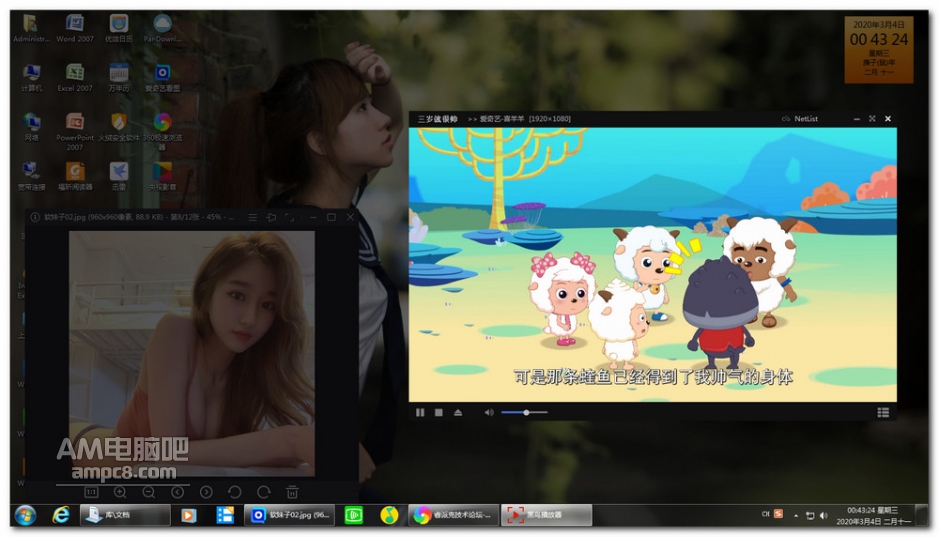
Task: Open 优效日历 desktop shortcut
Action: pos(119,28)
